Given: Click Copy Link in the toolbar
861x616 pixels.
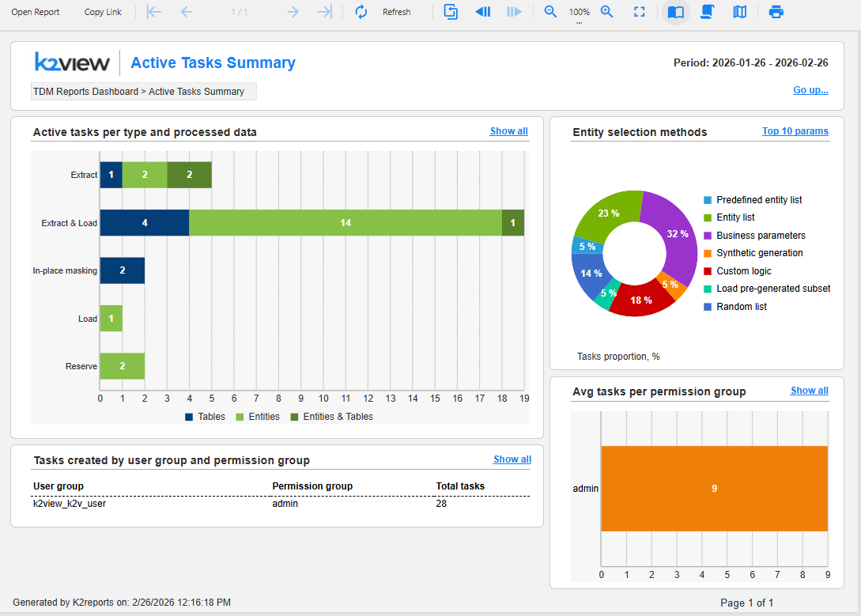Looking at the screenshot, I should (103, 12).
